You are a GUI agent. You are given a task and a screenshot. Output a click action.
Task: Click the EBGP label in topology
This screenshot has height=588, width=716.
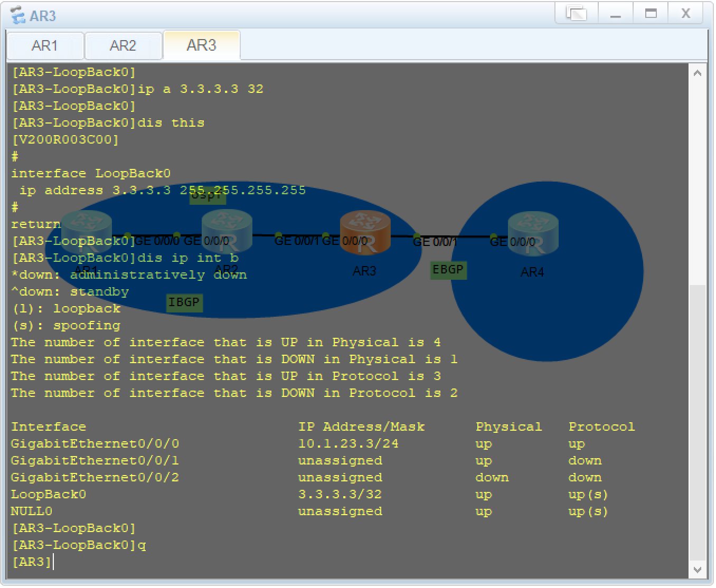pyautogui.click(x=448, y=270)
